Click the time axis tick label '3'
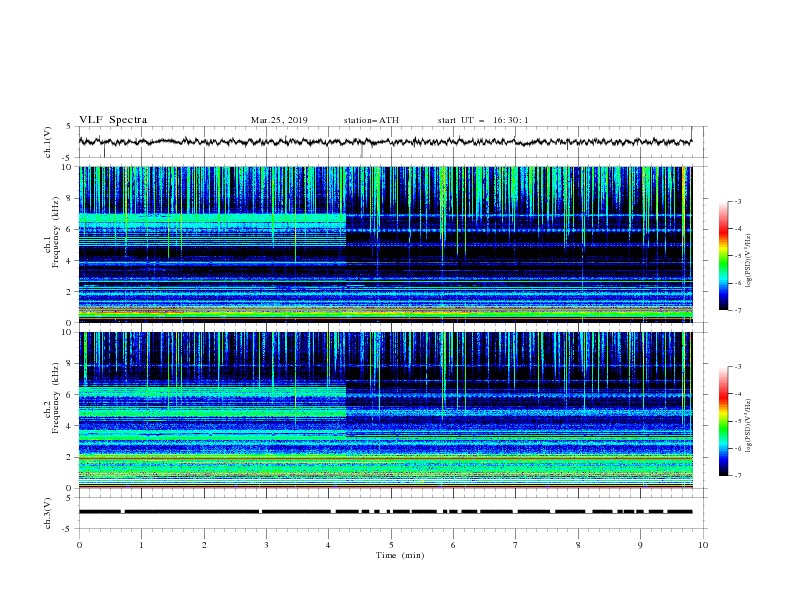This screenshot has width=792, height=612. 266,545
